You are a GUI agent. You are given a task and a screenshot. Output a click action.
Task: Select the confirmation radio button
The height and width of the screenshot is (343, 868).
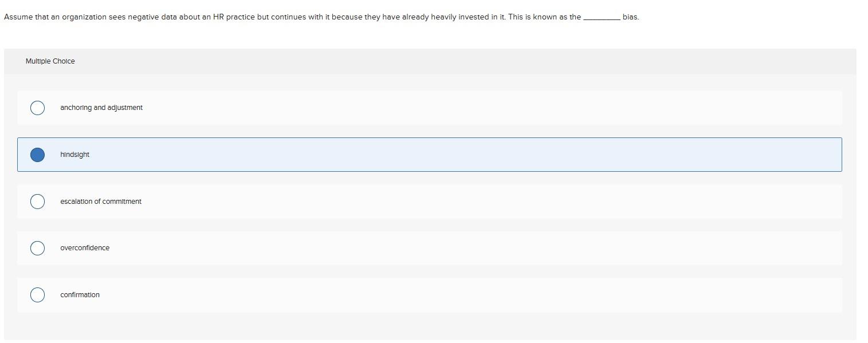pyautogui.click(x=37, y=294)
